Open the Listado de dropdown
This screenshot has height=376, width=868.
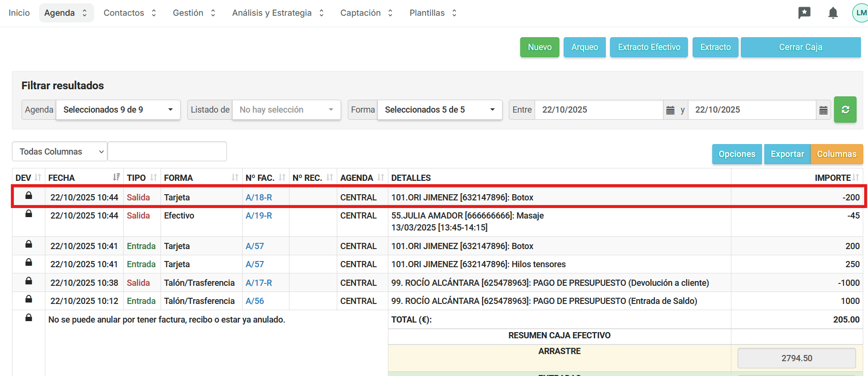286,110
